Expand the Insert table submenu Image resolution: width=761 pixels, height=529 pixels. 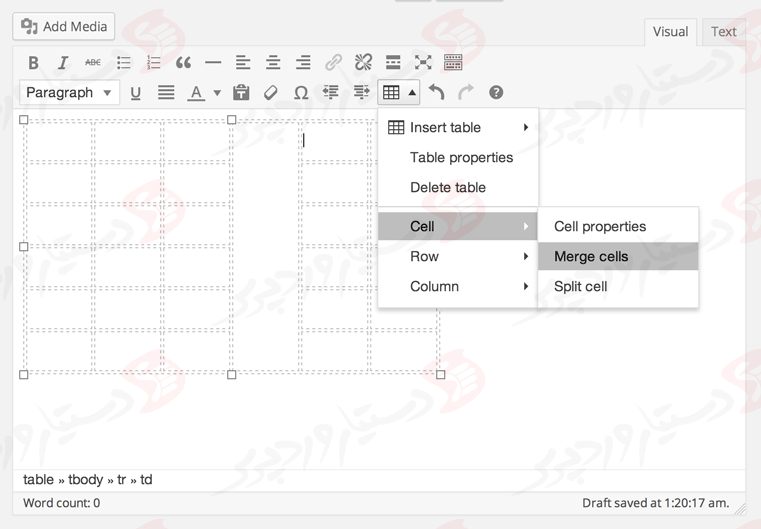click(x=458, y=127)
